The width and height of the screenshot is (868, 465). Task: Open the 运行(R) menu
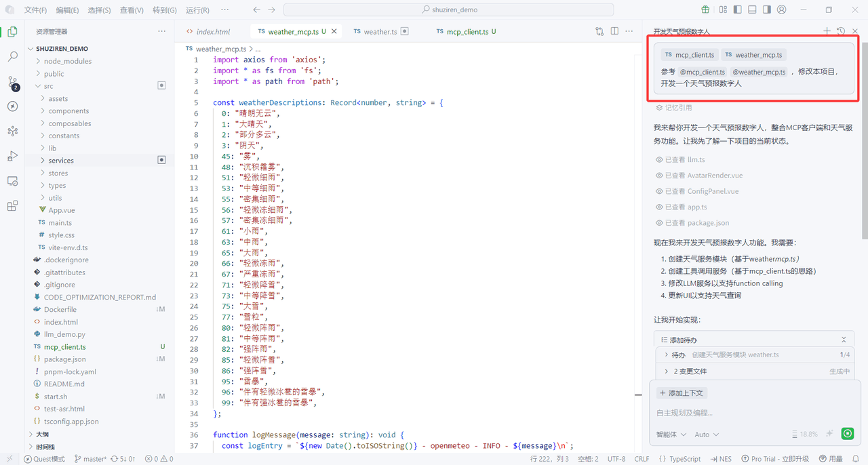[197, 10]
